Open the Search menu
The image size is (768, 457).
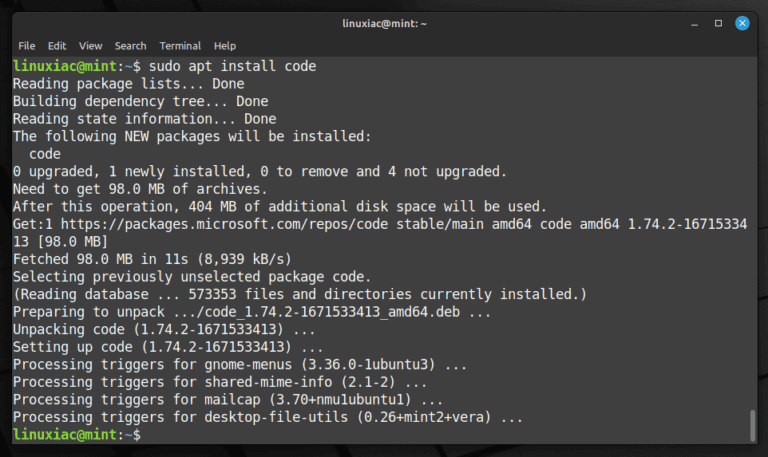pyautogui.click(x=130, y=46)
